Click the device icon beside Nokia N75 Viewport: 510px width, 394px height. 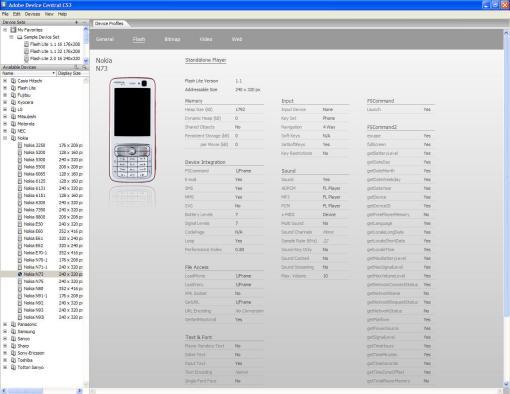(x=20, y=281)
